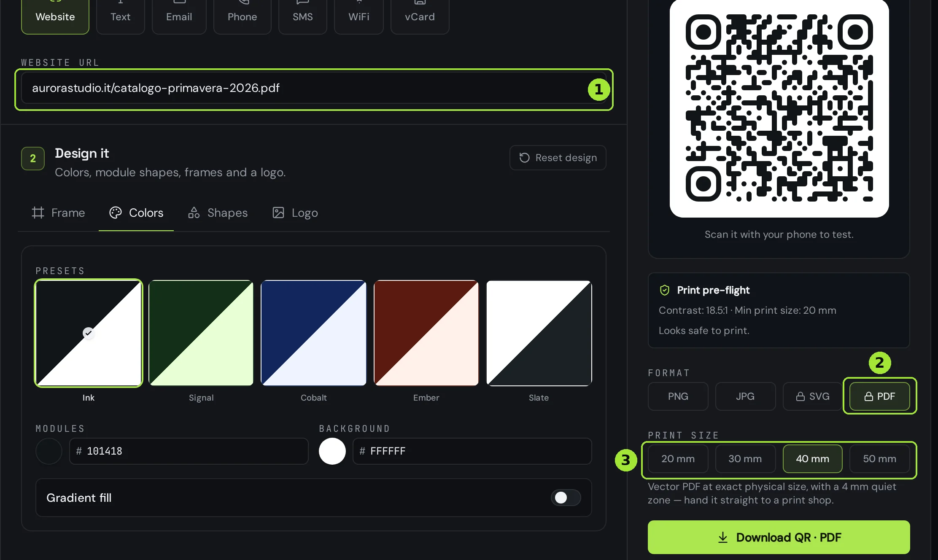Click the image icon on Logo tab
Viewport: 938px width, 560px height.
(278, 213)
